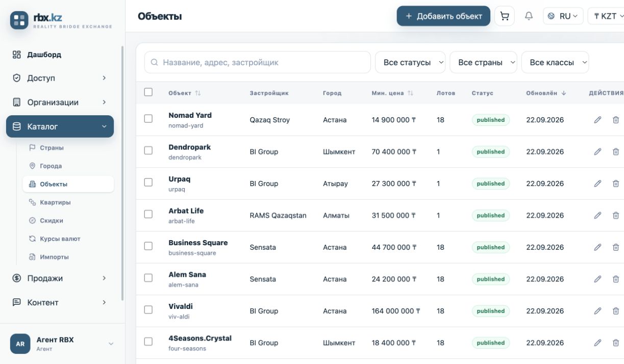
Task: Edit the Dendropark object pencil icon
Action: coord(597,151)
